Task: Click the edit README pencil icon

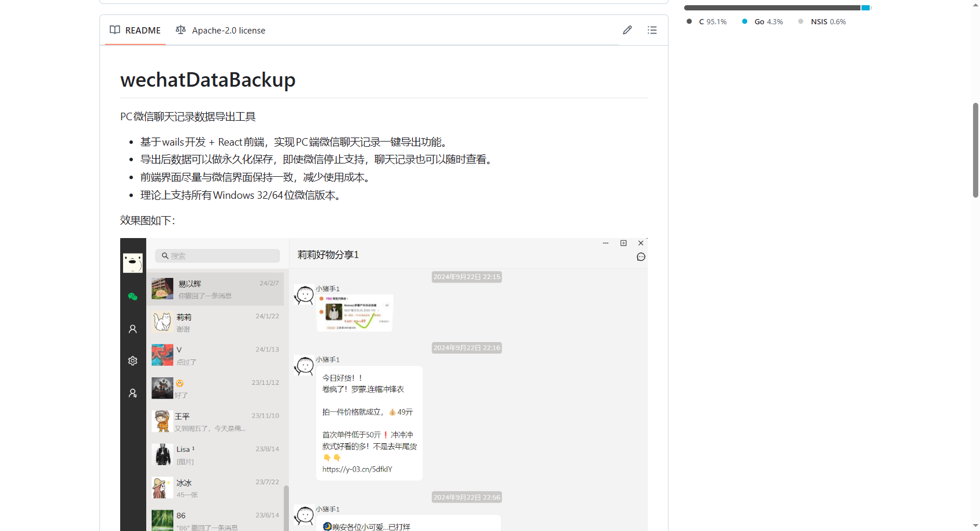Action: point(628,30)
